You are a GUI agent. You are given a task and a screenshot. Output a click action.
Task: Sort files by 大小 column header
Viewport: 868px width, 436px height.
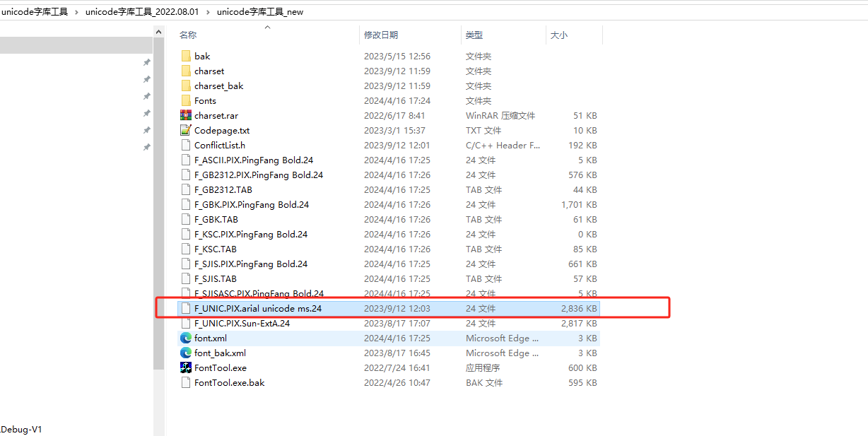[558, 35]
